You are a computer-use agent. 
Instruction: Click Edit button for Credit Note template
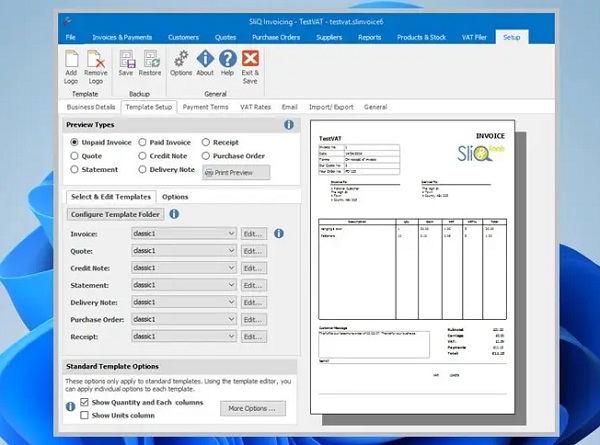click(254, 268)
